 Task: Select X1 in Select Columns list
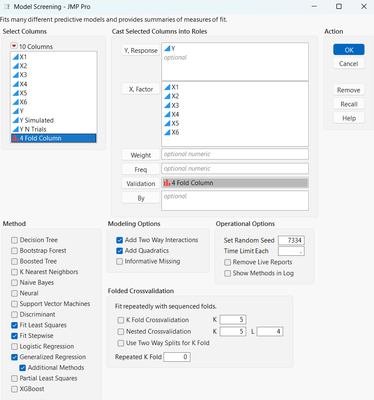[x=54, y=57]
